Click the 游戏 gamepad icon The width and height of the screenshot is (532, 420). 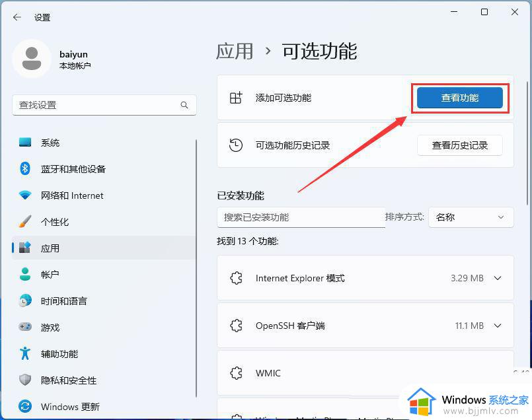click(x=25, y=327)
